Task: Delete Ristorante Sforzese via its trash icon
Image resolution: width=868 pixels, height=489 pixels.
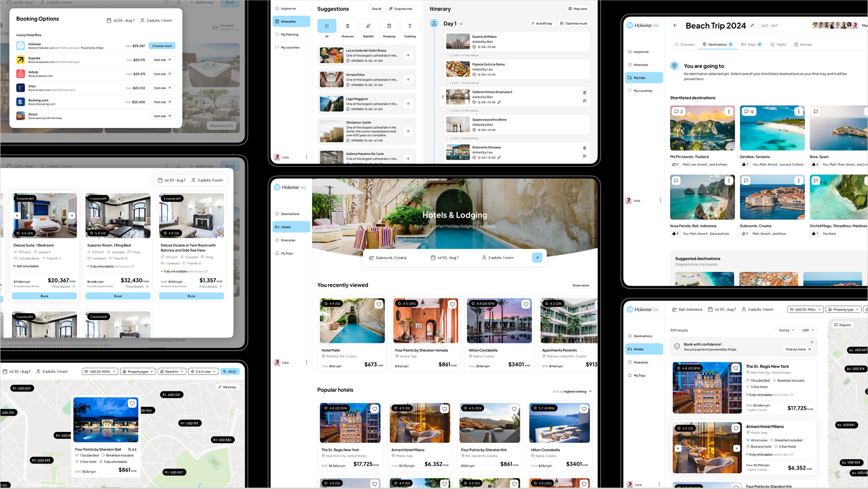Action: [x=585, y=148]
